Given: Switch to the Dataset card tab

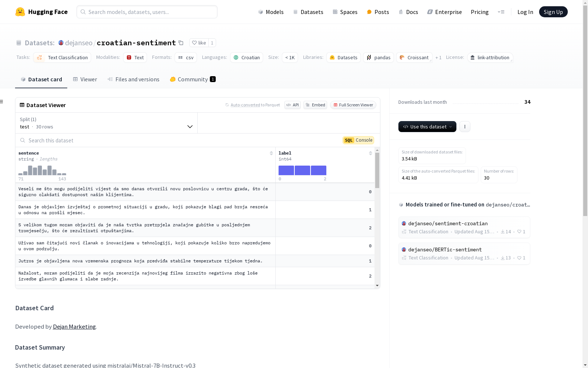Looking at the screenshot, I should 41,79.
